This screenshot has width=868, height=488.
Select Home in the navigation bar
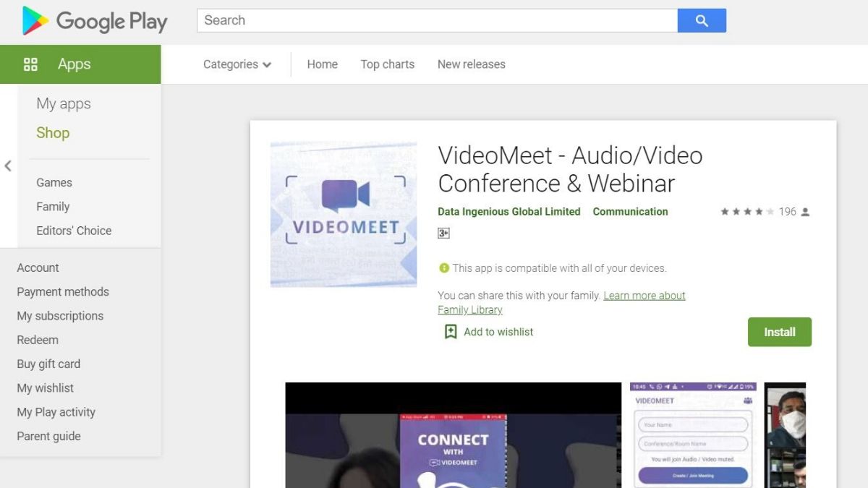[x=322, y=64]
